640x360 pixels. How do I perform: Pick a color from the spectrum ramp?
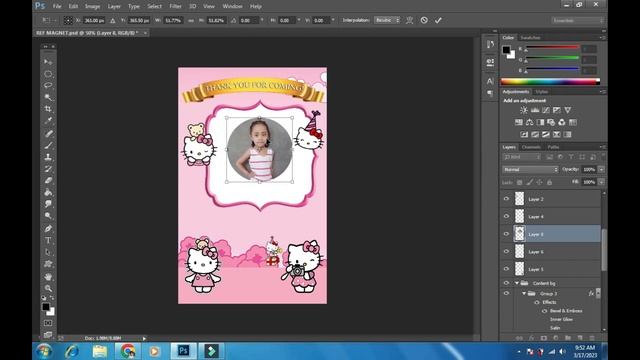coord(550,82)
